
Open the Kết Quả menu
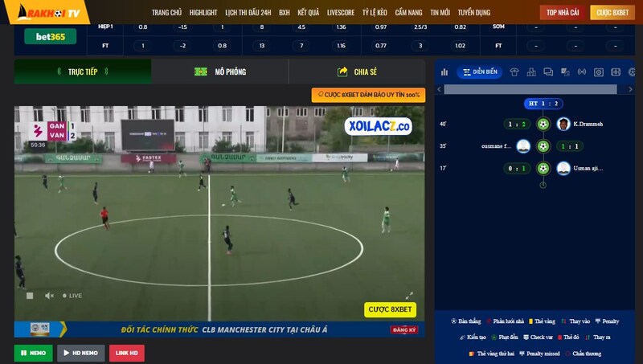pyautogui.click(x=309, y=13)
